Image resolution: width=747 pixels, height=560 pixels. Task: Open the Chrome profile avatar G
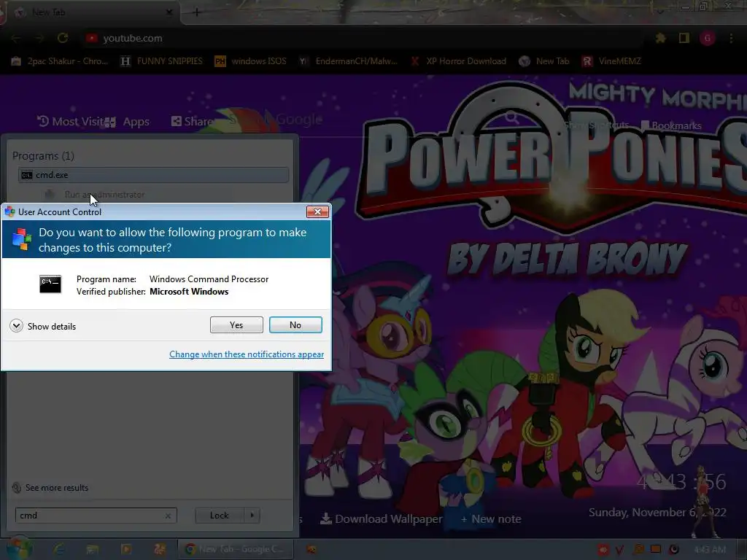[708, 38]
